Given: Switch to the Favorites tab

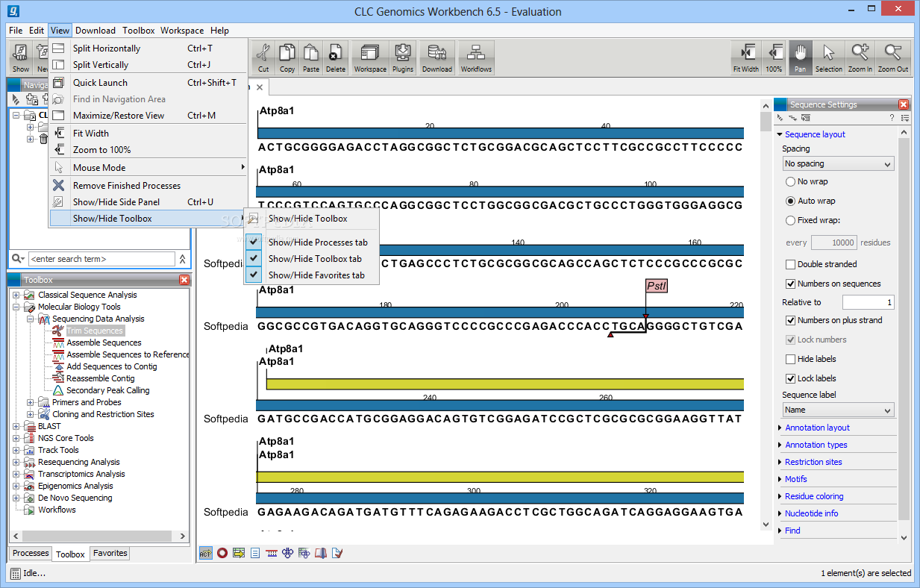Looking at the screenshot, I should point(110,553).
